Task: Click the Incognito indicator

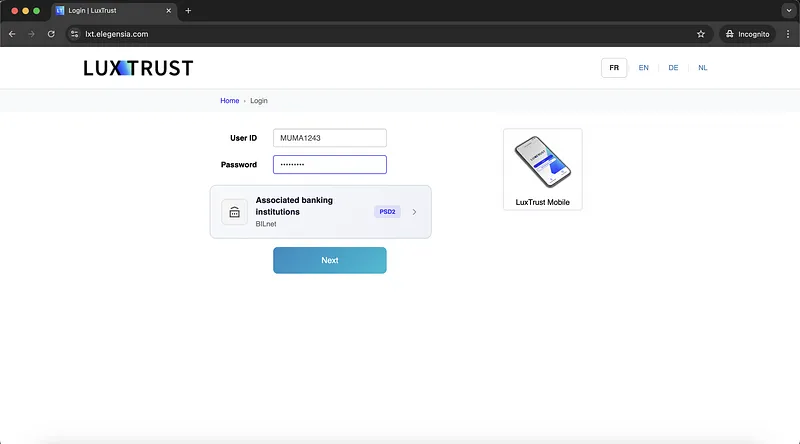Action: click(x=747, y=34)
